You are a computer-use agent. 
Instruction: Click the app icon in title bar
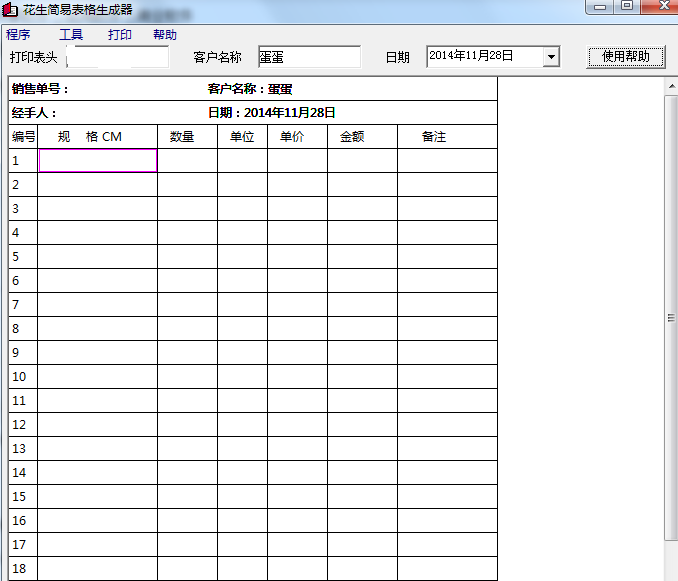pos(10,10)
